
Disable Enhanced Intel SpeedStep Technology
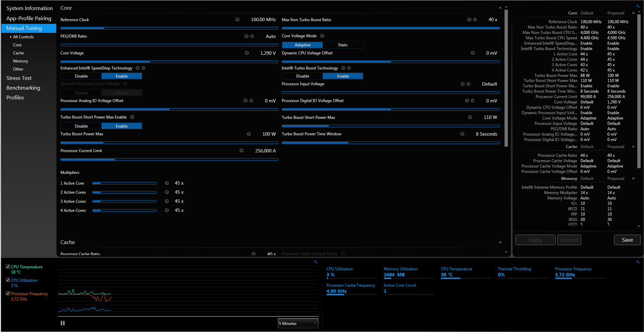pos(81,76)
